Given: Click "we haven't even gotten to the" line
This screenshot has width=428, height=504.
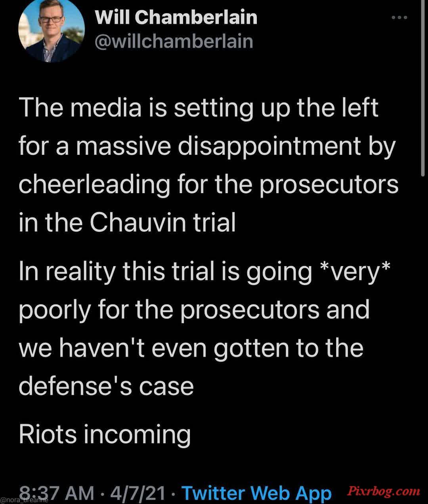Looking at the screenshot, I should (191, 348).
